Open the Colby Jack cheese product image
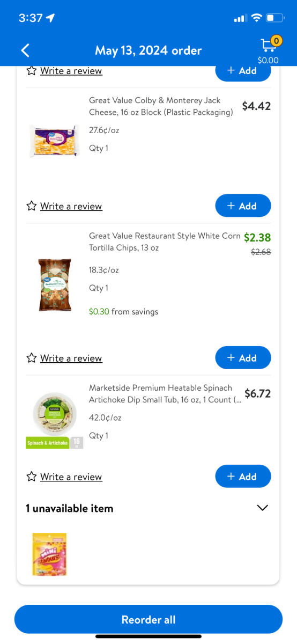Screen dimensions: 297x644 point(54,141)
